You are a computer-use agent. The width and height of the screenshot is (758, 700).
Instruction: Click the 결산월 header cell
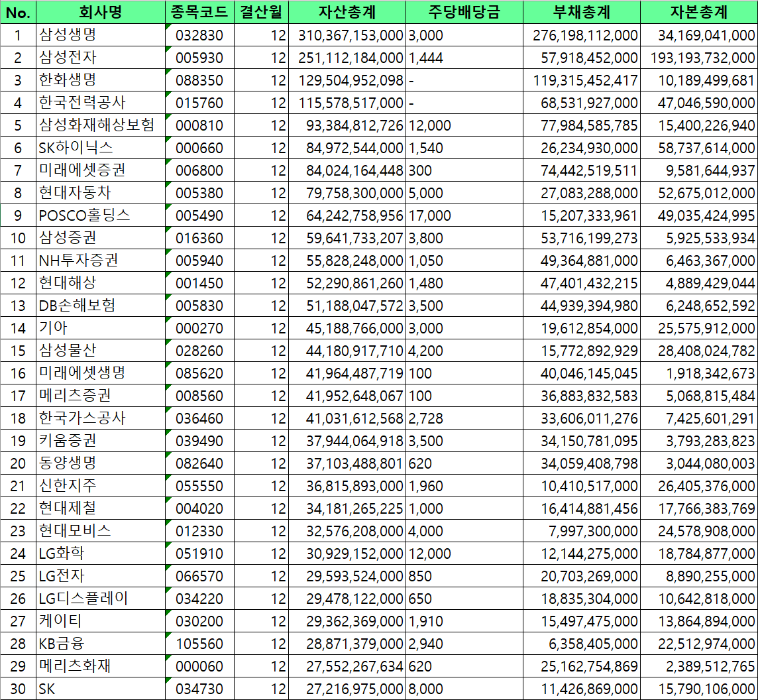tap(261, 13)
